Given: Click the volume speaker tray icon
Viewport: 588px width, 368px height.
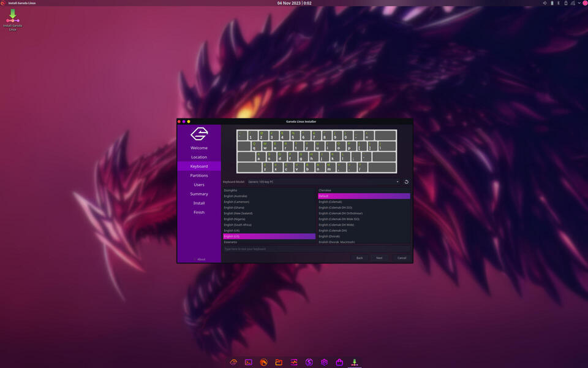Looking at the screenshot, I should click(545, 3).
